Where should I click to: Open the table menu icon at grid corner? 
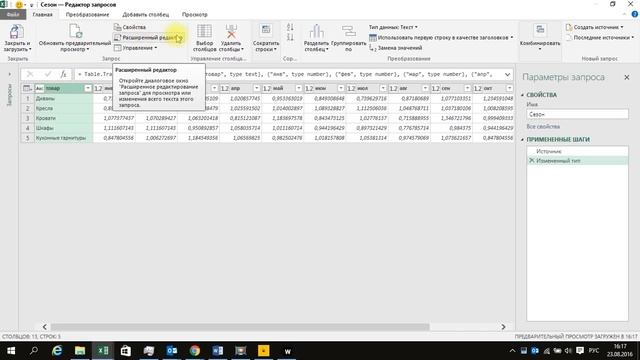[x=27, y=88]
